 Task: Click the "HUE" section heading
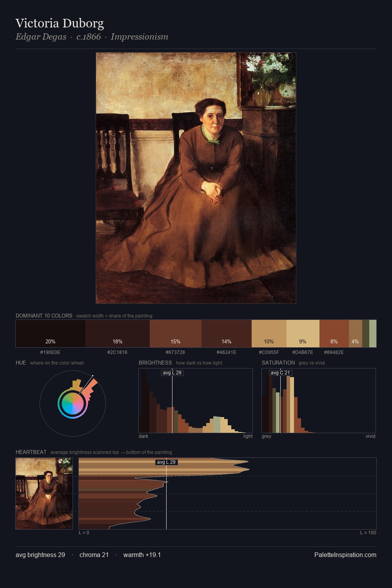pyautogui.click(x=21, y=363)
